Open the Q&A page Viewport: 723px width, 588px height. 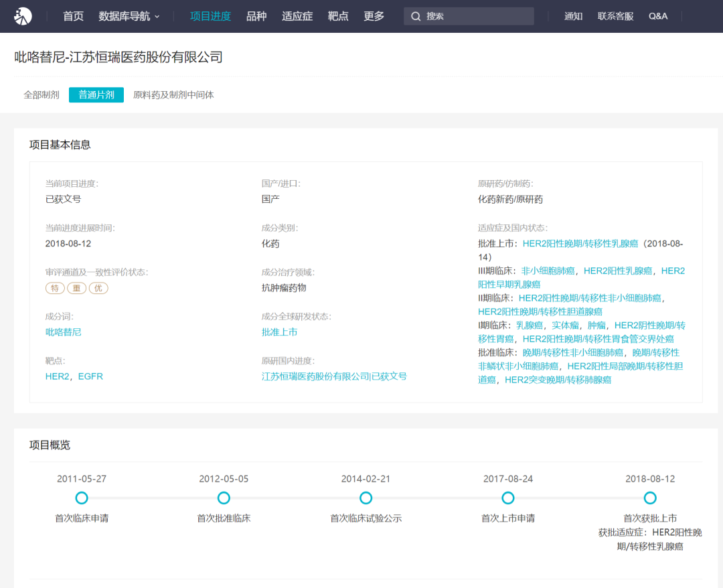658,16
